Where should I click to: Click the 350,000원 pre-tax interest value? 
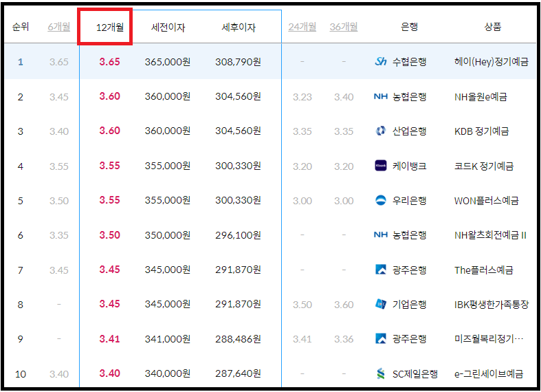click(168, 235)
